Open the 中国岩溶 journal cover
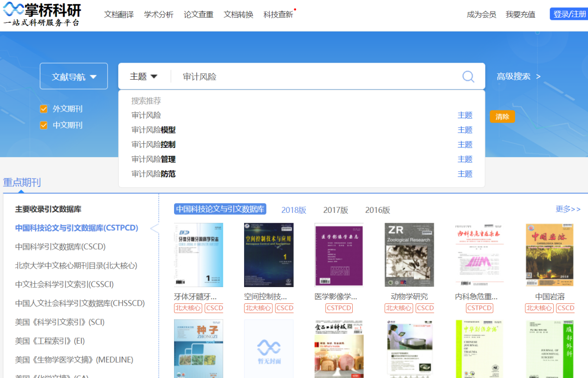This screenshot has height=378, width=588. pyautogui.click(x=550, y=255)
